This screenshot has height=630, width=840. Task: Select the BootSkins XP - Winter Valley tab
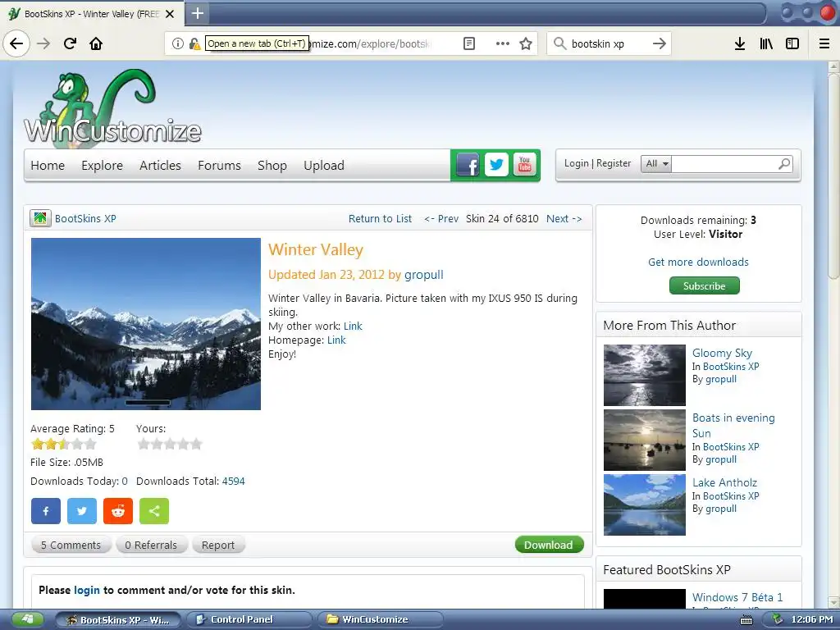point(93,14)
